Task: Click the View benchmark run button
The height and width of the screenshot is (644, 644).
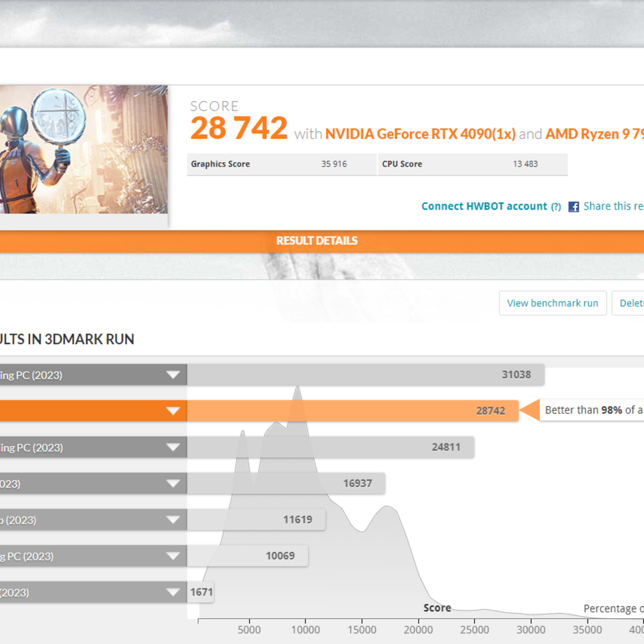Action: coord(553,303)
